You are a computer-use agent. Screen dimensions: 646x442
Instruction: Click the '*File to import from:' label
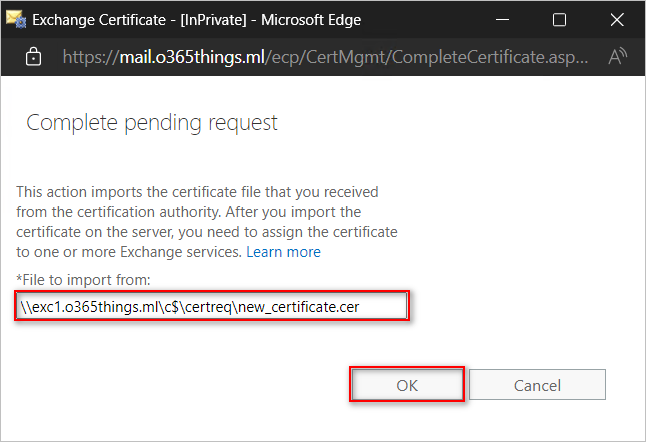tap(83, 280)
